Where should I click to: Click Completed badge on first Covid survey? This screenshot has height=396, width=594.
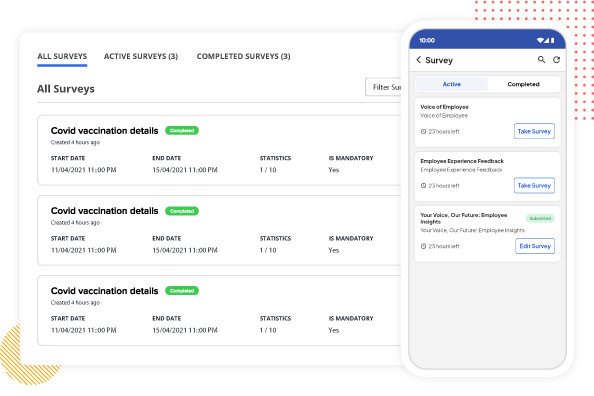pyautogui.click(x=182, y=131)
